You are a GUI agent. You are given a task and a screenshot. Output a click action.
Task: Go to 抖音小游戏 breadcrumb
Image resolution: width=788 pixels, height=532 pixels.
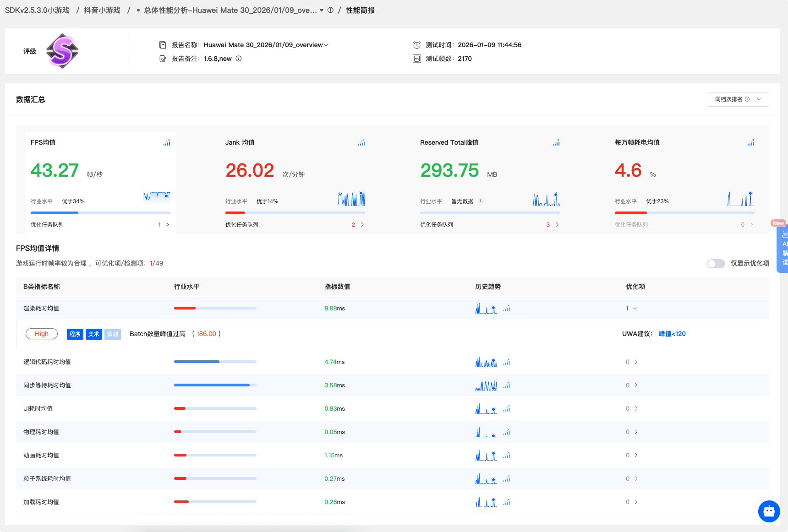(102, 10)
